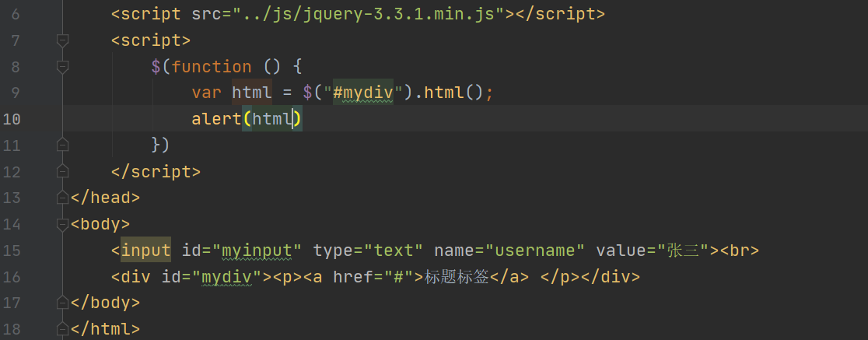
Task: Click line number 10 in the gutter
Action: (x=11, y=119)
